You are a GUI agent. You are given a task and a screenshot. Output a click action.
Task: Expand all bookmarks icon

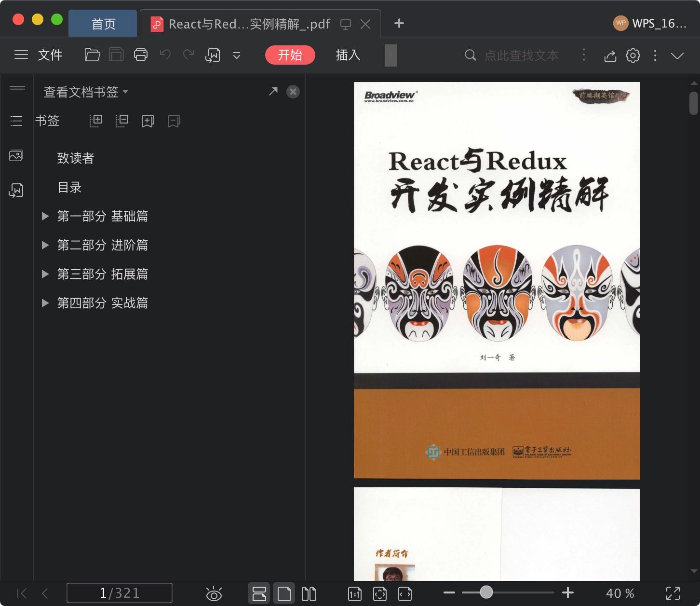pos(95,121)
